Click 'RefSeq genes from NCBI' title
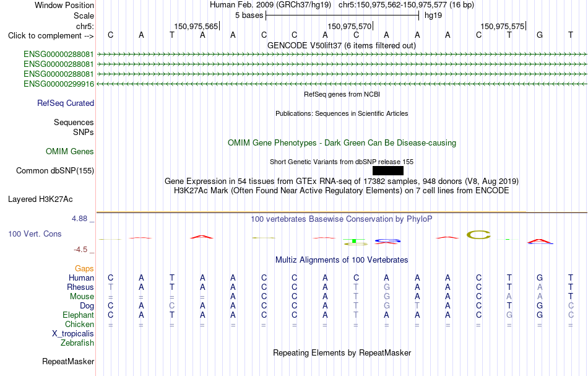This screenshot has width=588, height=376. 342,94
